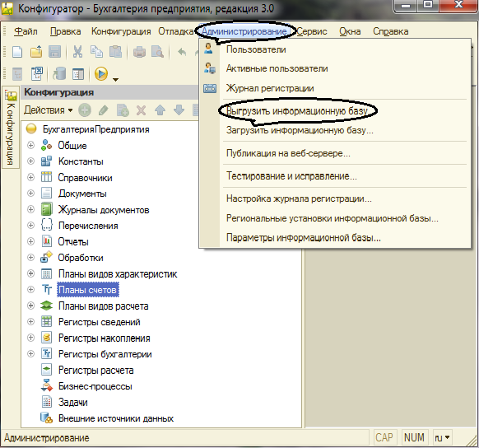The height and width of the screenshot is (448, 479).
Task: Click the Конфигурация panel header
Action: tap(110, 92)
